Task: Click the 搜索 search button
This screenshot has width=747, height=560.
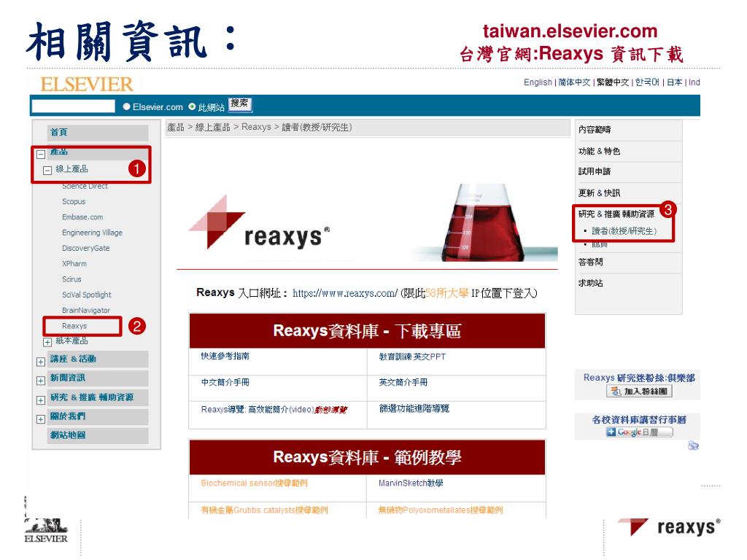Action: point(239,104)
